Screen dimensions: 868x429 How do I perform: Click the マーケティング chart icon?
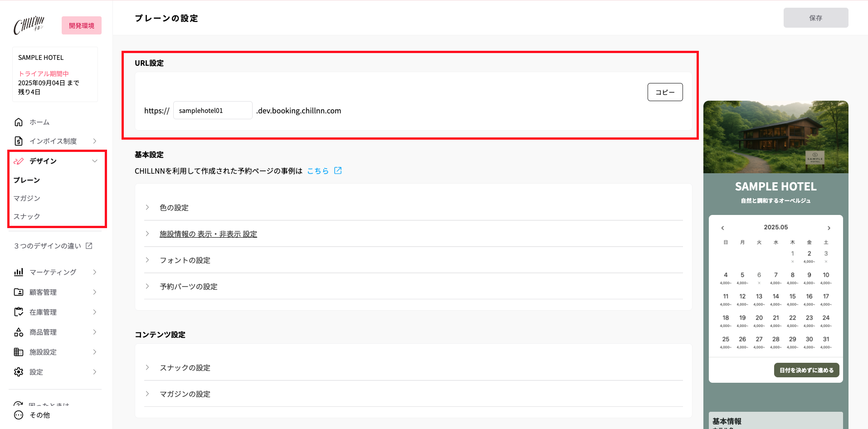(x=19, y=272)
